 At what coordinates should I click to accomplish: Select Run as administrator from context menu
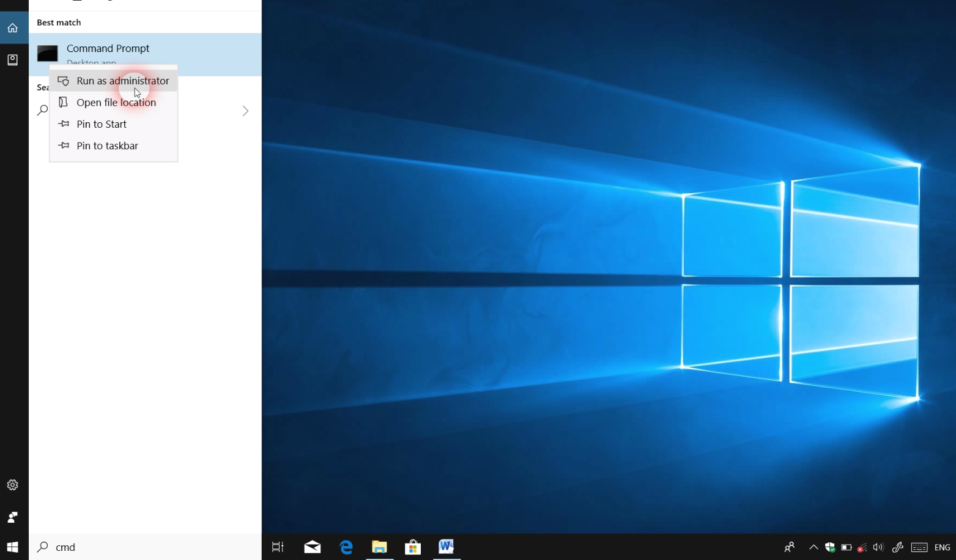coord(122,81)
